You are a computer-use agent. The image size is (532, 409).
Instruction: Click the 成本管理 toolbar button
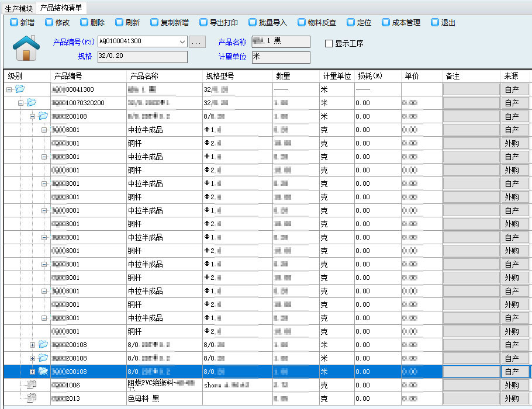click(401, 23)
